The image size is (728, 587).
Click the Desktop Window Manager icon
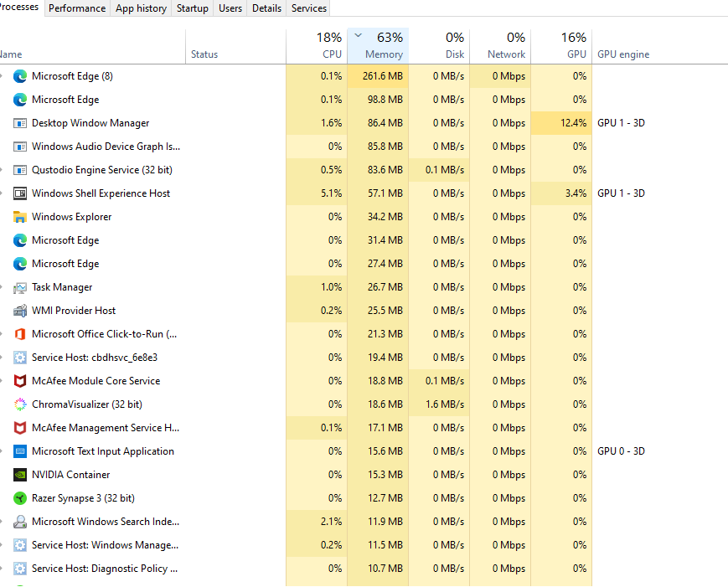click(x=20, y=123)
